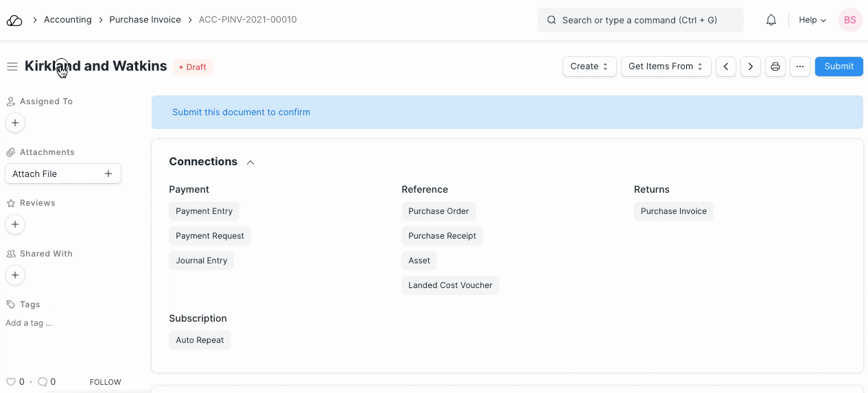868x393 pixels.
Task: Open the Create dropdown
Action: [x=589, y=67]
